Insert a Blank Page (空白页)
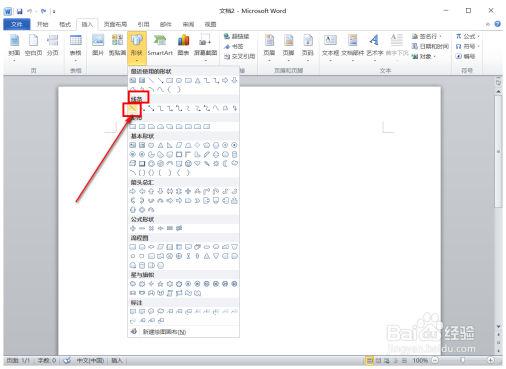This screenshot has width=506, height=369. click(33, 45)
